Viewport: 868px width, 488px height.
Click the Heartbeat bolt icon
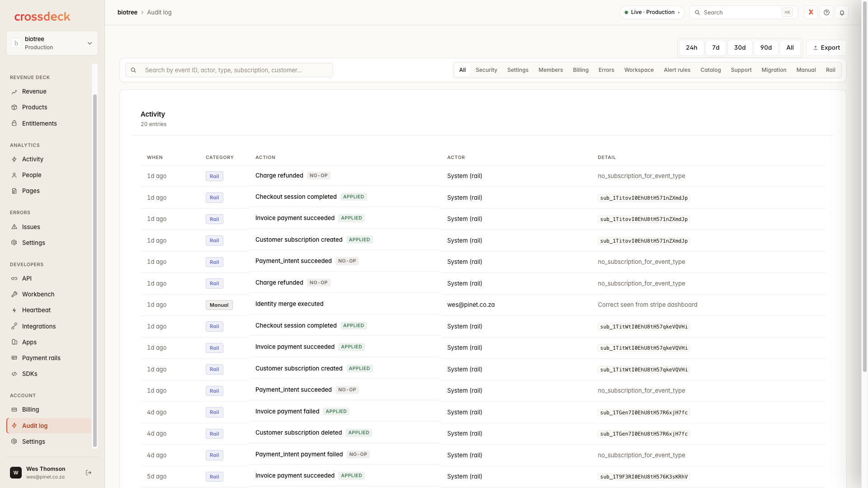[14, 310]
